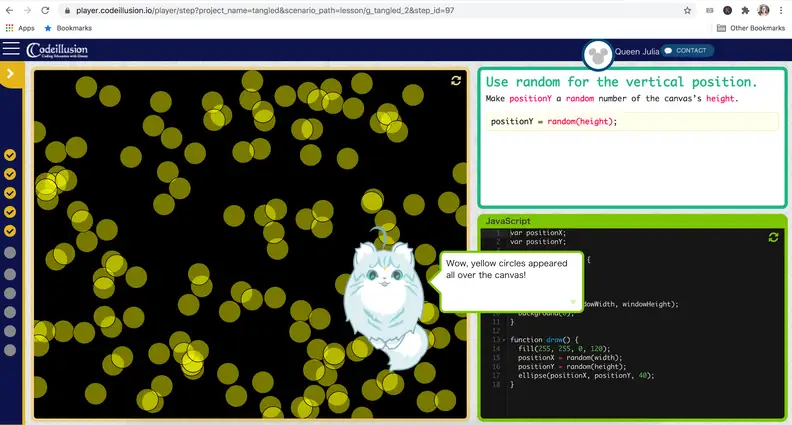This screenshot has width=792, height=425.
Task: Advance the cat's speech bubble arrow
Action: 573,302
